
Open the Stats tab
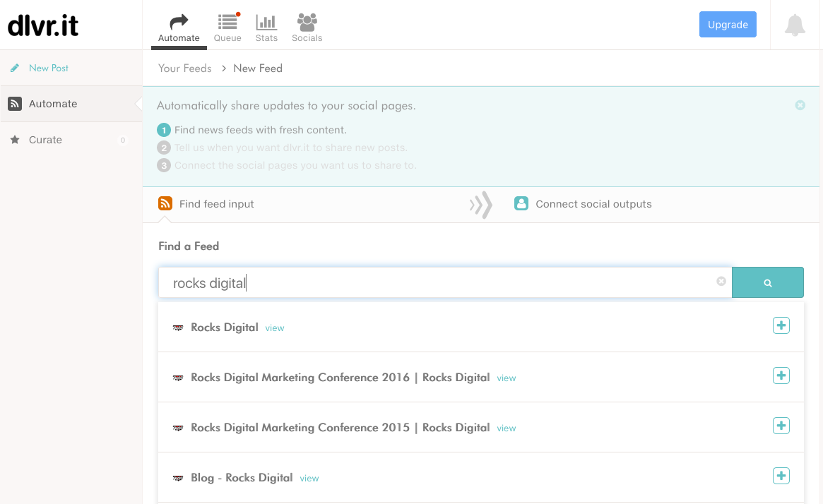(x=266, y=28)
